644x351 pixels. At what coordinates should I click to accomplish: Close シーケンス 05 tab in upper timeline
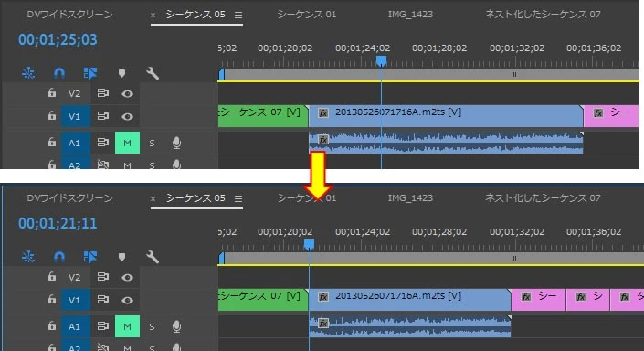(153, 16)
